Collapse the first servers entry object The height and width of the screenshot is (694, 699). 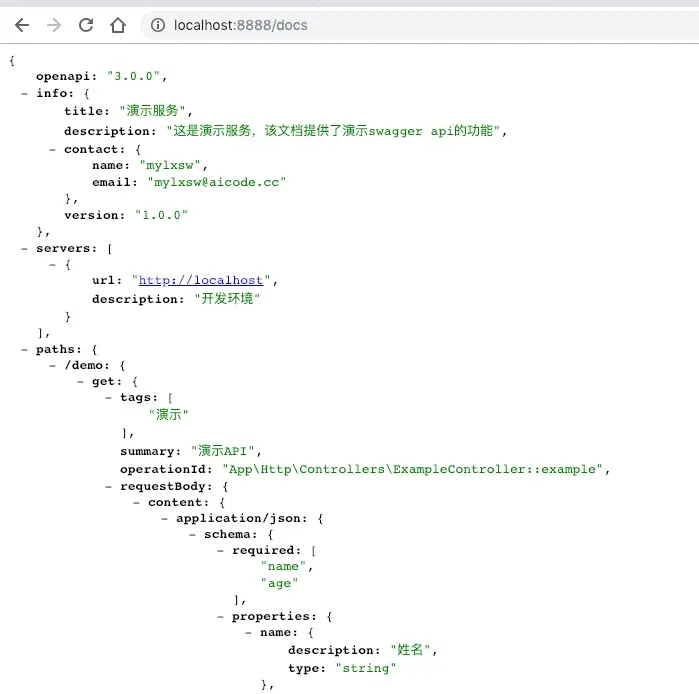click(53, 265)
